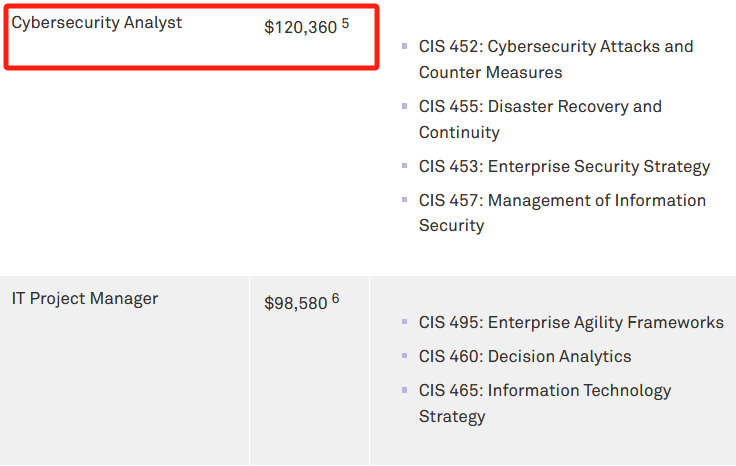736x466 pixels.
Task: Select CIS 452: Cybersecurity Attacks and Counter Measures
Action: [556, 60]
